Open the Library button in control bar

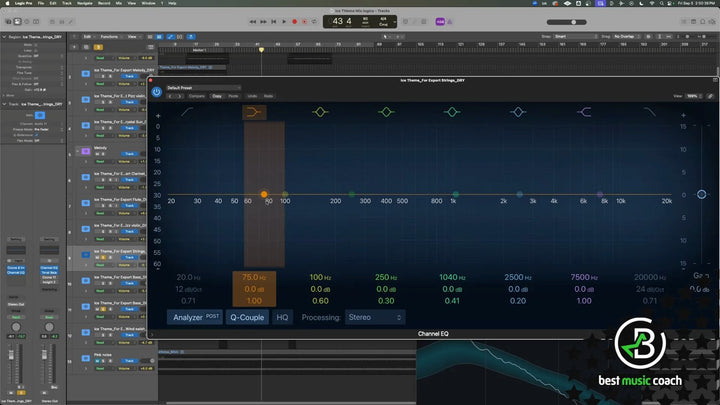pyautogui.click(x=8, y=22)
